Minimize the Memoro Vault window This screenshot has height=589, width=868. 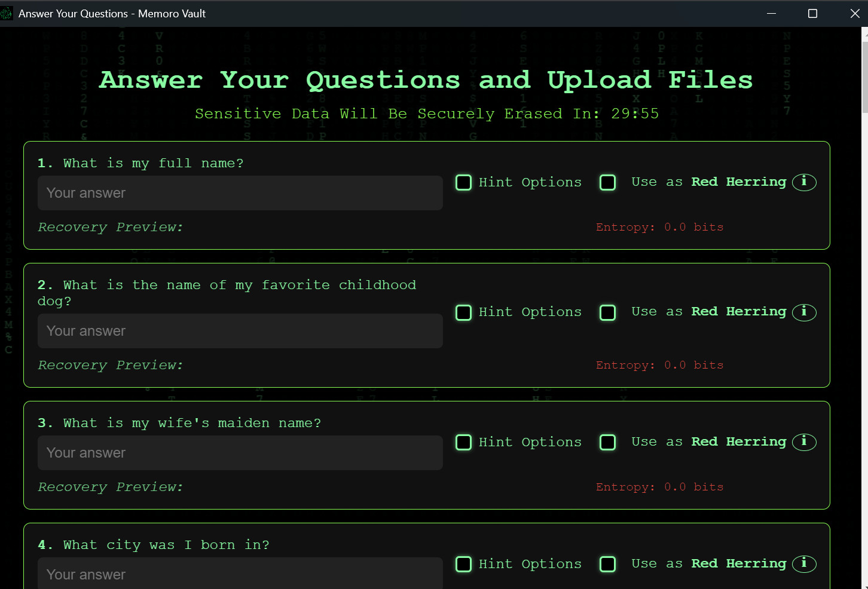point(772,13)
